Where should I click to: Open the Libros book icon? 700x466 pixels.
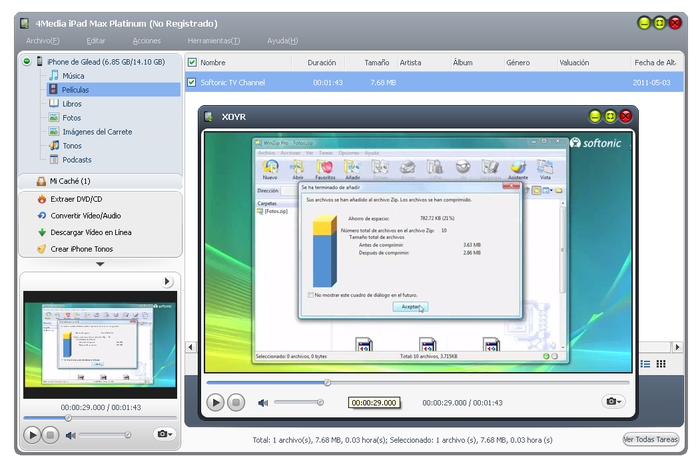click(54, 104)
